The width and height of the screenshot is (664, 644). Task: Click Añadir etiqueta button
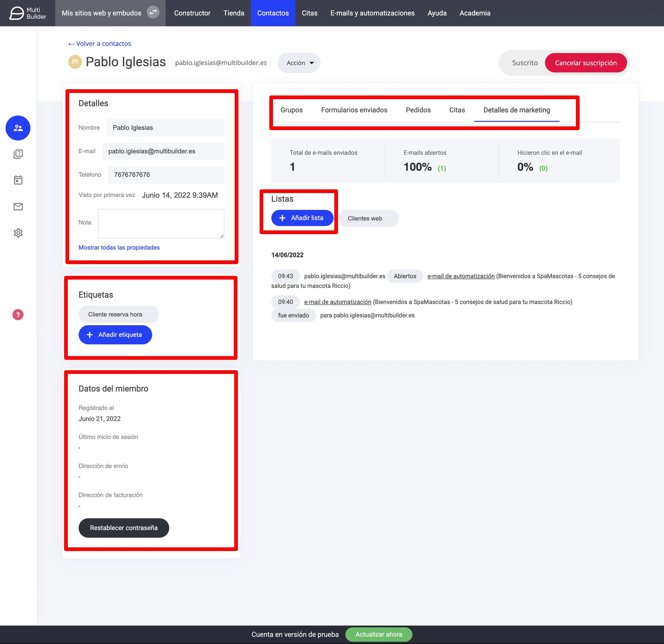(115, 335)
